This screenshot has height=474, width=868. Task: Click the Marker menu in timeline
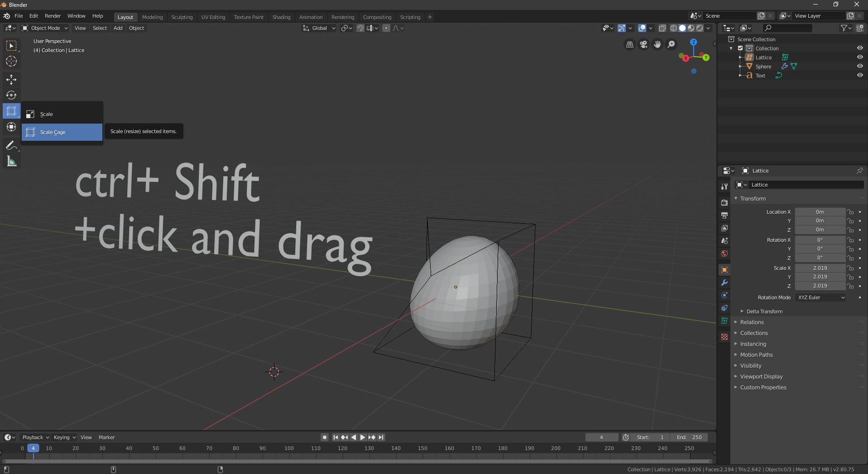click(x=106, y=437)
